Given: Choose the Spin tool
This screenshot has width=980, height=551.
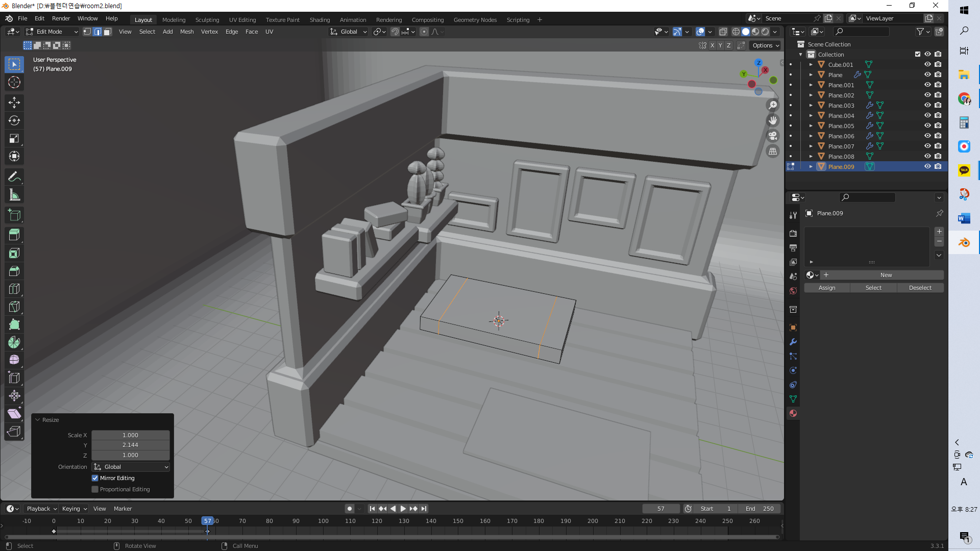Looking at the screenshot, I should 14,342.
